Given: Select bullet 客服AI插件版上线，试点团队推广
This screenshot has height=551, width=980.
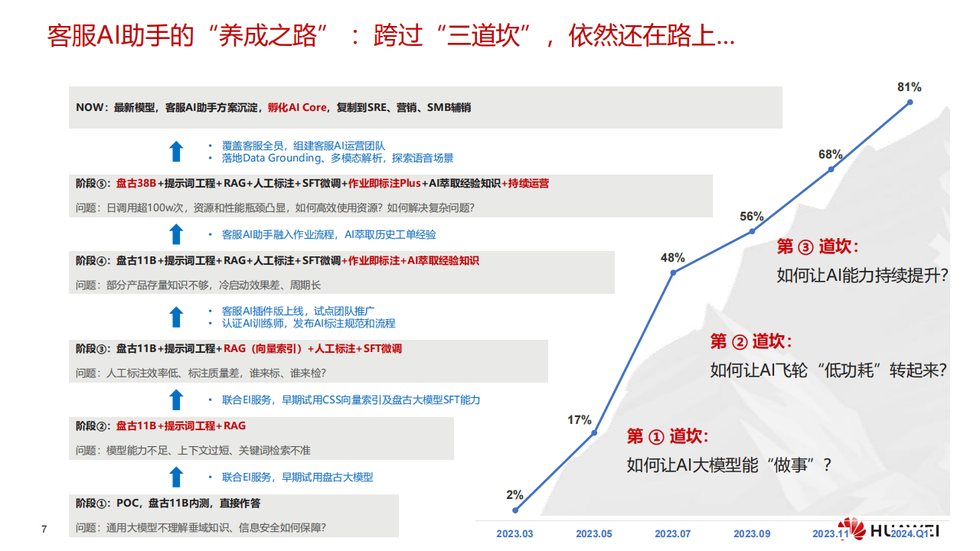Looking at the screenshot, I should click(x=298, y=311).
